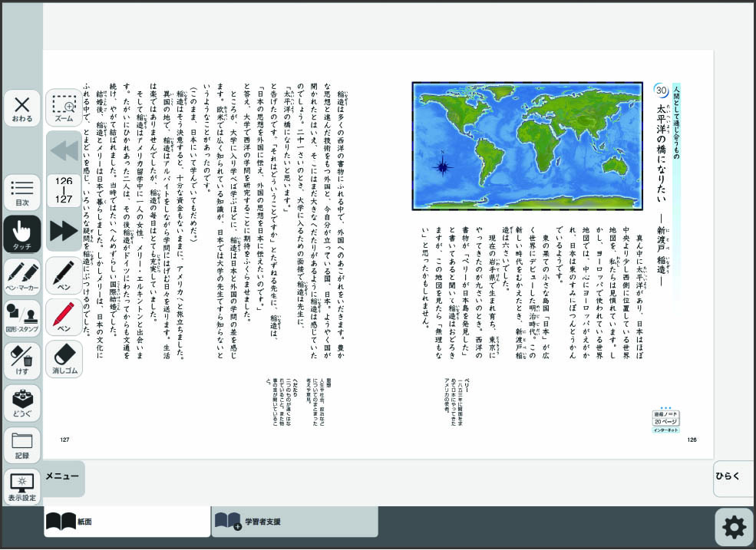Viewport: 756px width, 550px height.
Task: Go to the next pages with the forward arrows
Action: pyautogui.click(x=64, y=231)
